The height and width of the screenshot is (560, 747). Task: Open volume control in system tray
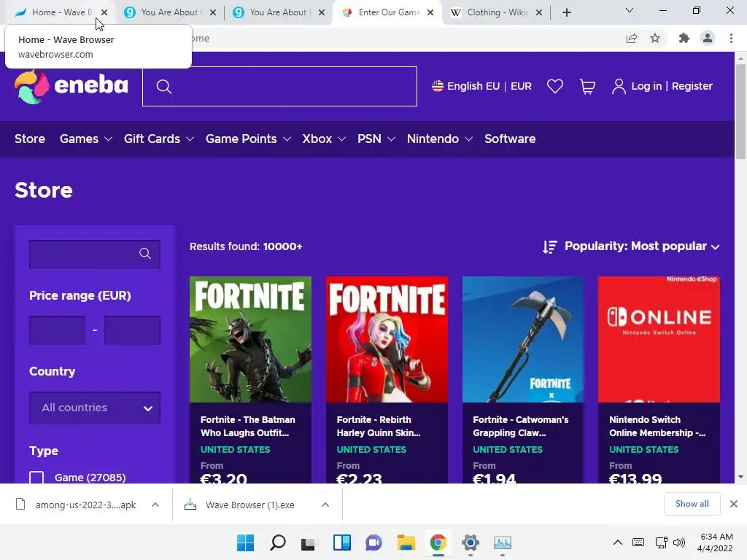point(679,542)
